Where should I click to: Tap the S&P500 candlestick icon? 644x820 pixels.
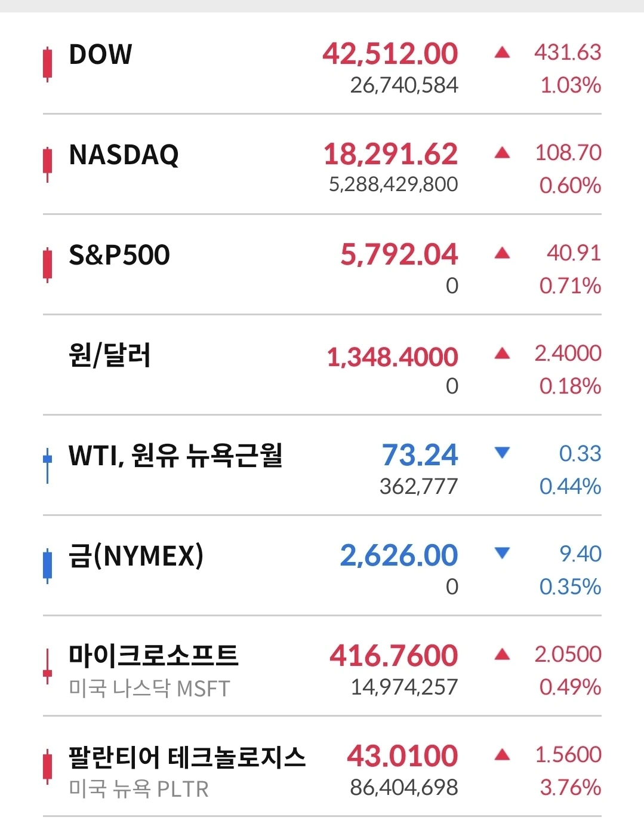[x=47, y=265]
